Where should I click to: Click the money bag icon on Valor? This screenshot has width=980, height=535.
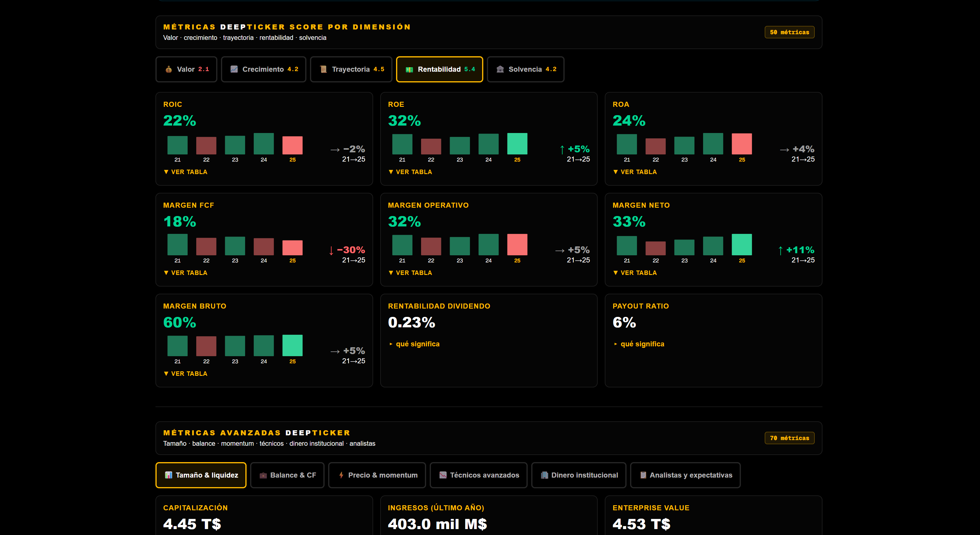(169, 69)
